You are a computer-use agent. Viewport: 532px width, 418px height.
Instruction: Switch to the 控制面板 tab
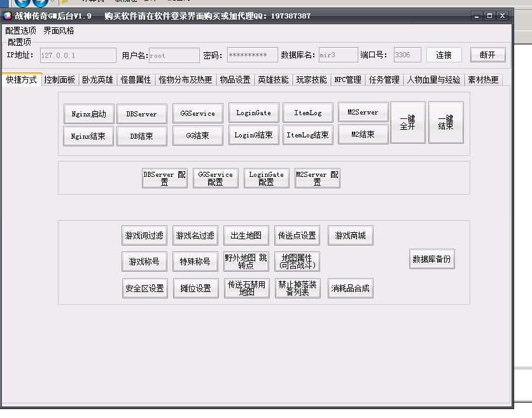point(60,80)
